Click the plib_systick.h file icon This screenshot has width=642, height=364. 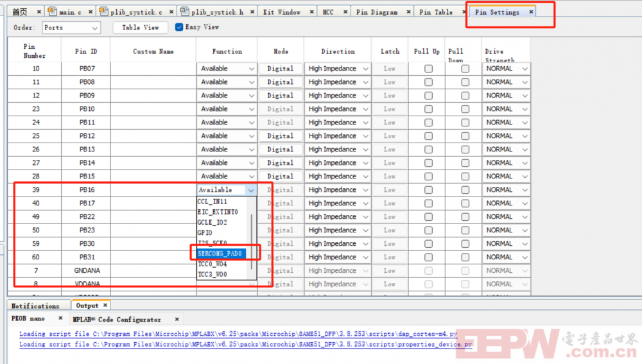(x=185, y=12)
